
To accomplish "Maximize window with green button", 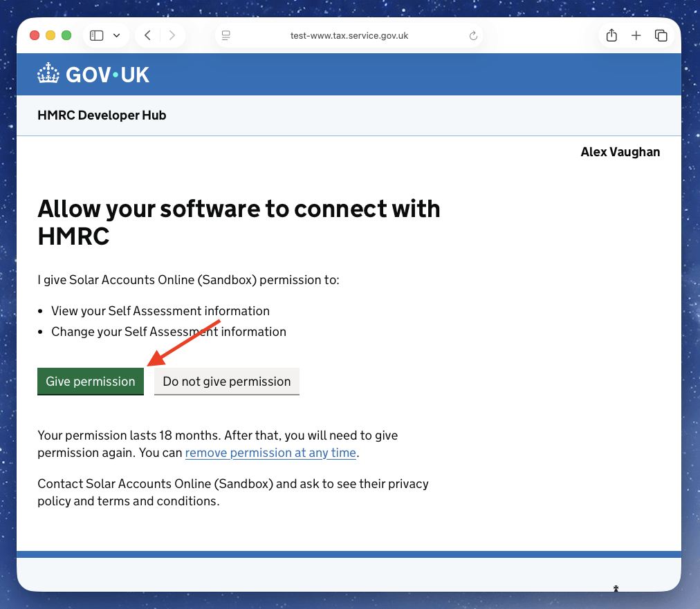I will [66, 35].
